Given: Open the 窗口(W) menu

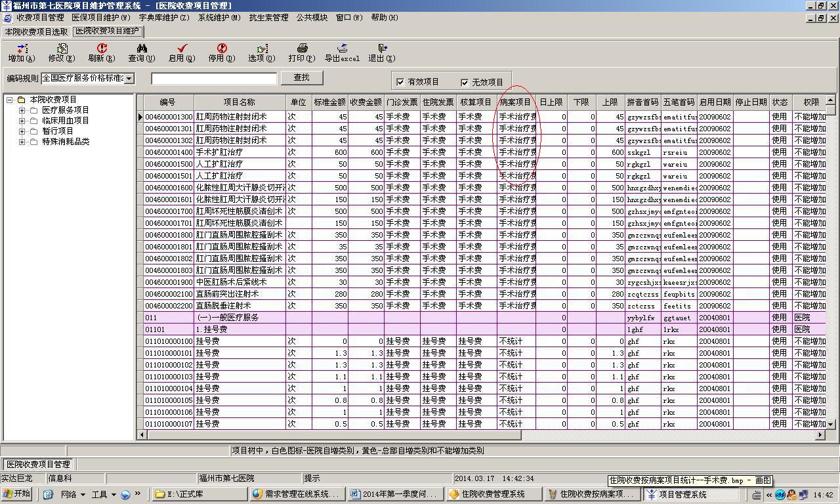Looking at the screenshot, I should 349,18.
